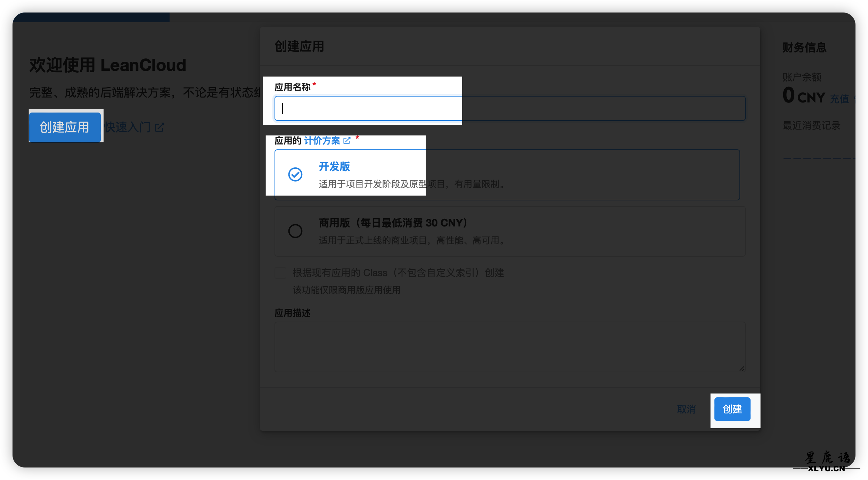Select the 商用版 plan radio circle

pos(295,231)
